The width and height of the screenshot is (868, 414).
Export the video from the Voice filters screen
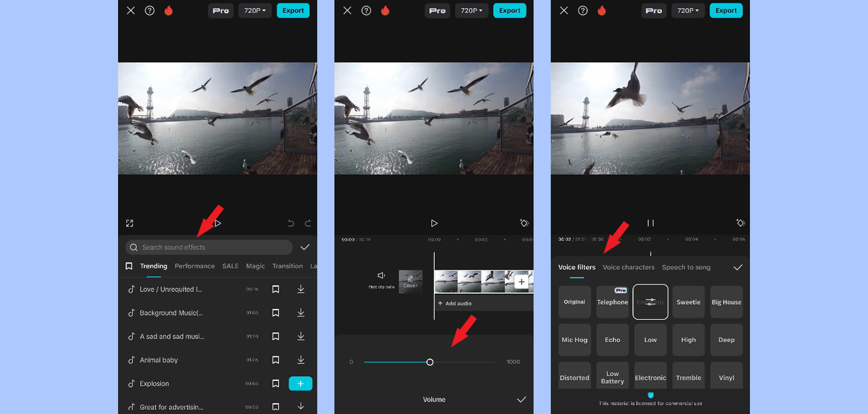click(726, 10)
